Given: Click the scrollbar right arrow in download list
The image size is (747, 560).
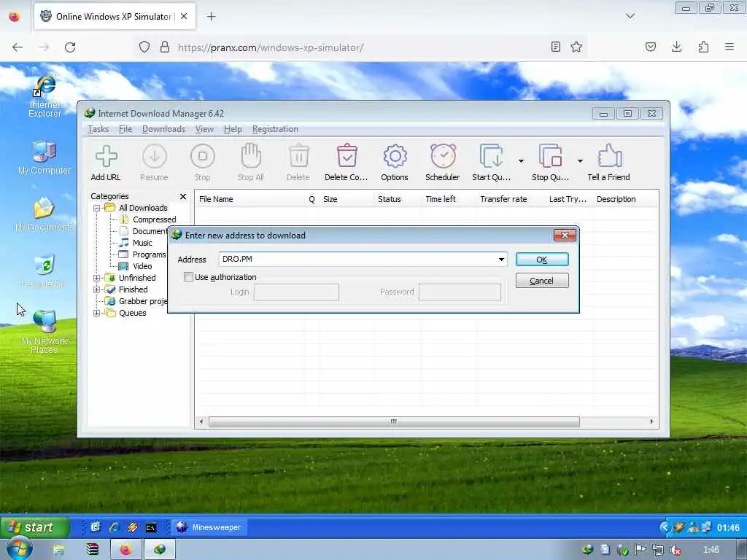Looking at the screenshot, I should click(x=651, y=422).
